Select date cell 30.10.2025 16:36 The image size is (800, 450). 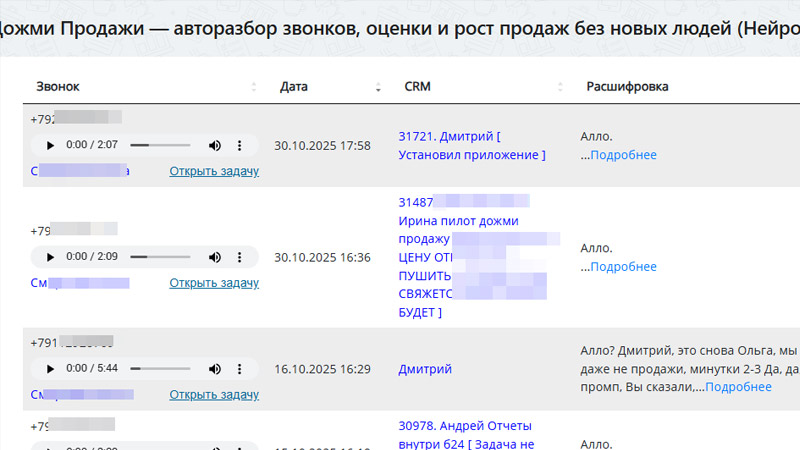click(322, 257)
